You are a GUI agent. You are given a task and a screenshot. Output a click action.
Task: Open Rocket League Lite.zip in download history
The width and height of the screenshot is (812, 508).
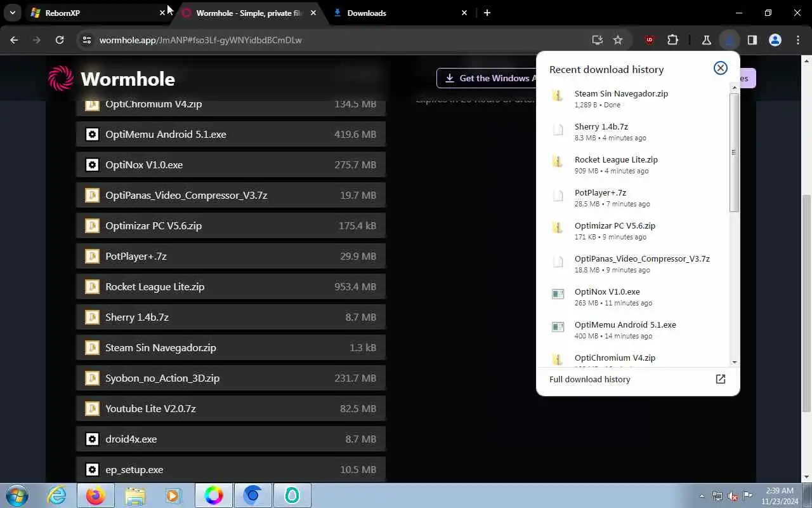[x=634, y=164]
